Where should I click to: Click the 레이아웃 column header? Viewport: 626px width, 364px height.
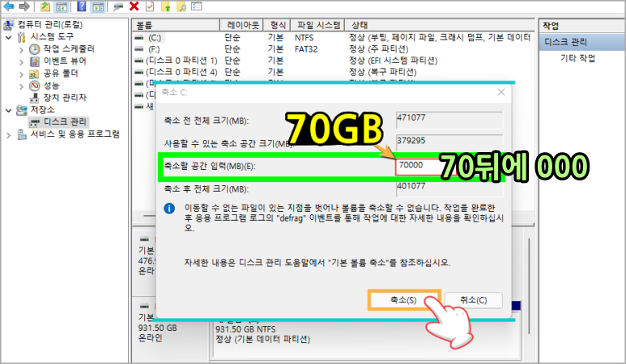(241, 25)
